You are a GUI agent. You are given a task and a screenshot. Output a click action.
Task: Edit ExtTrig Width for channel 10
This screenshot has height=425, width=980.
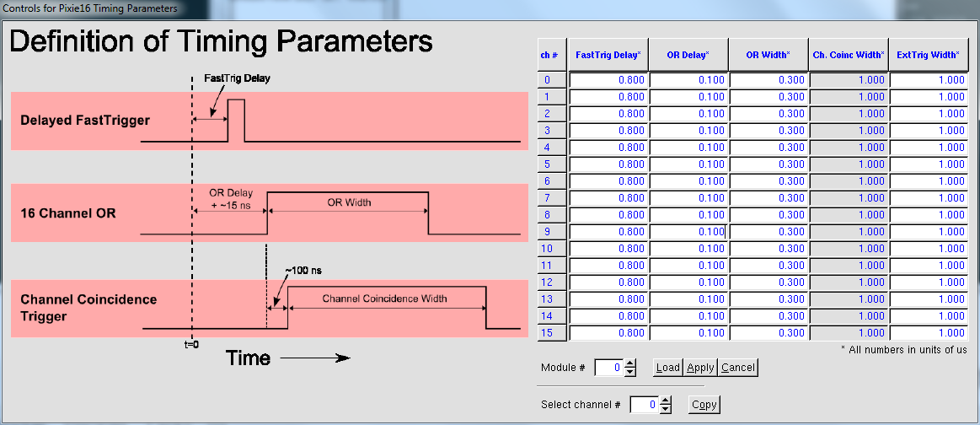(929, 249)
